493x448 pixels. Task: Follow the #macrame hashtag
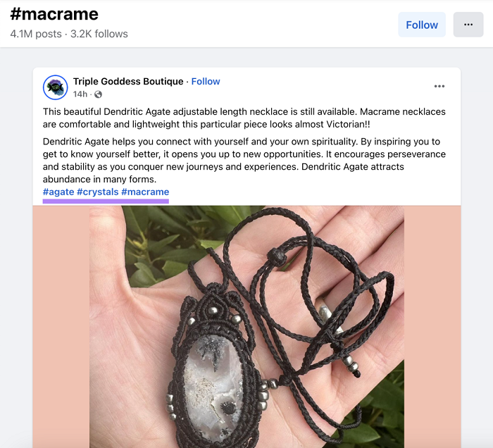click(x=422, y=25)
